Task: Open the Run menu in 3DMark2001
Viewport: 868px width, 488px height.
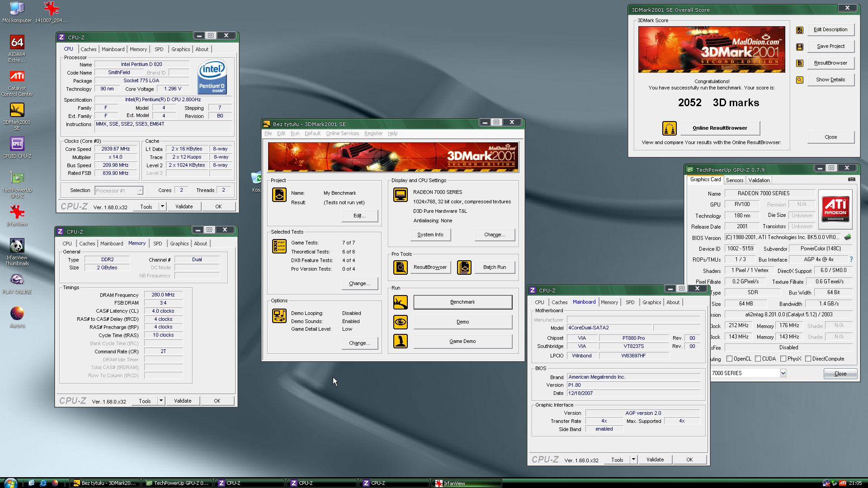Action: click(295, 134)
